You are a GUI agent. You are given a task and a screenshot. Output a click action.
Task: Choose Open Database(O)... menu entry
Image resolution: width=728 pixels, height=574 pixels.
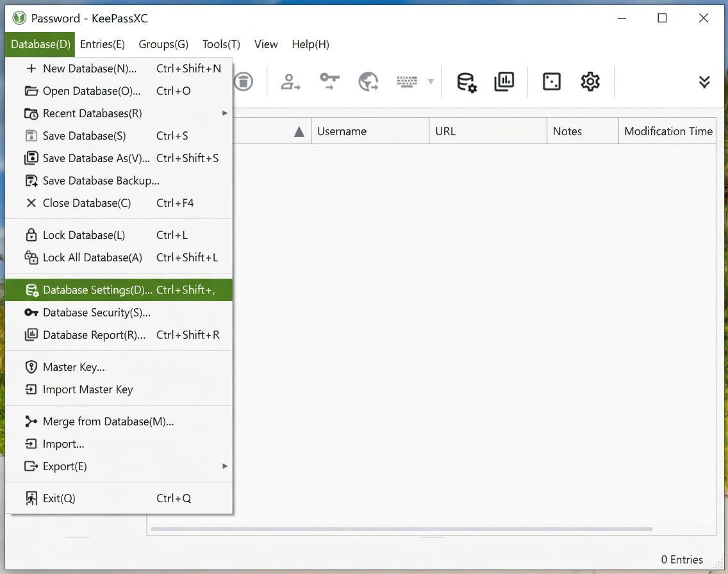coord(119,91)
